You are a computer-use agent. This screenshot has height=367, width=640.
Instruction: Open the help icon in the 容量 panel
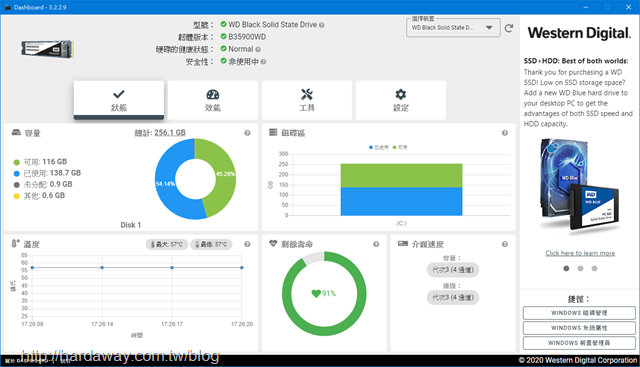click(x=247, y=133)
